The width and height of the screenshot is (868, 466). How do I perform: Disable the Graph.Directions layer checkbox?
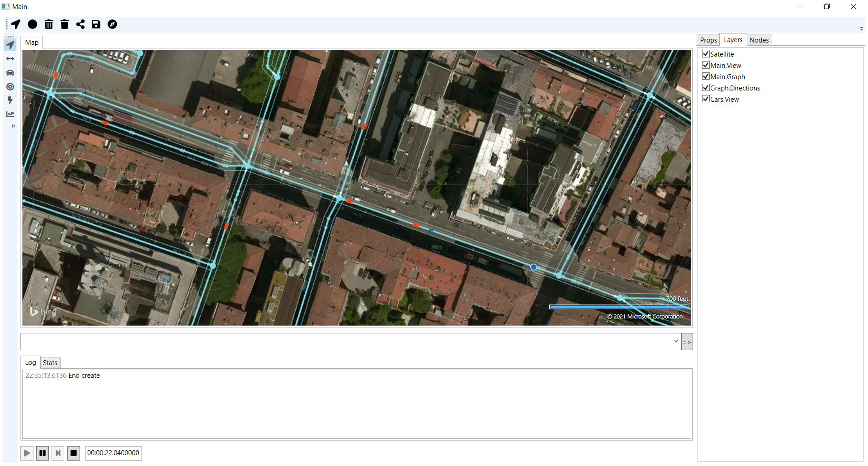(706, 88)
